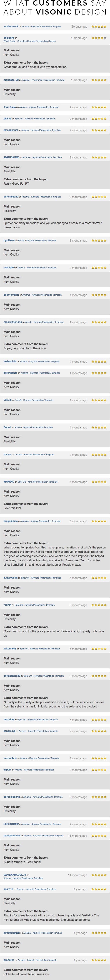
Task: Click chipperd's four-star rating
Action: click(x=99, y=38)
